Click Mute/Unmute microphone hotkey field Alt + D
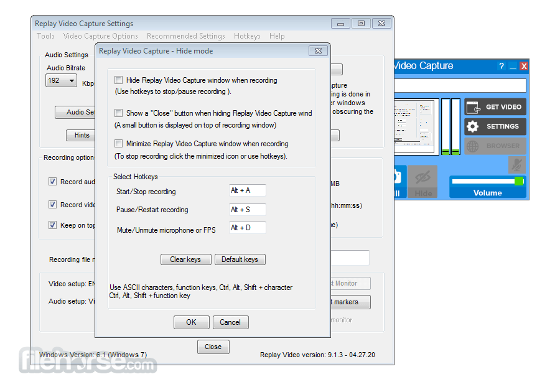560x392 pixels. point(248,228)
